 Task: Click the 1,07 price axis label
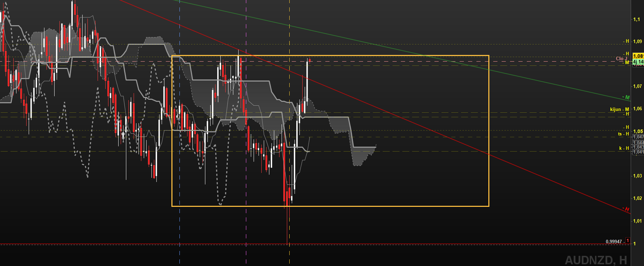(637, 86)
